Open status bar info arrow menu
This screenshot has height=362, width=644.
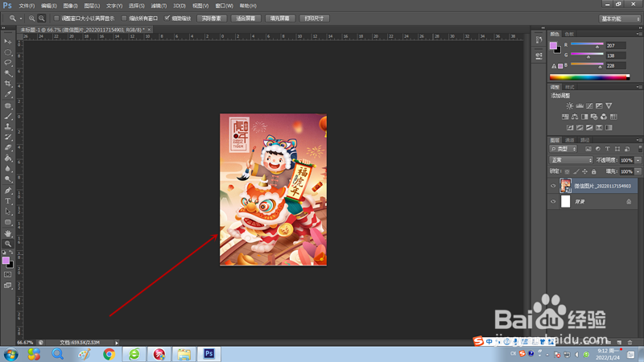pos(117,343)
